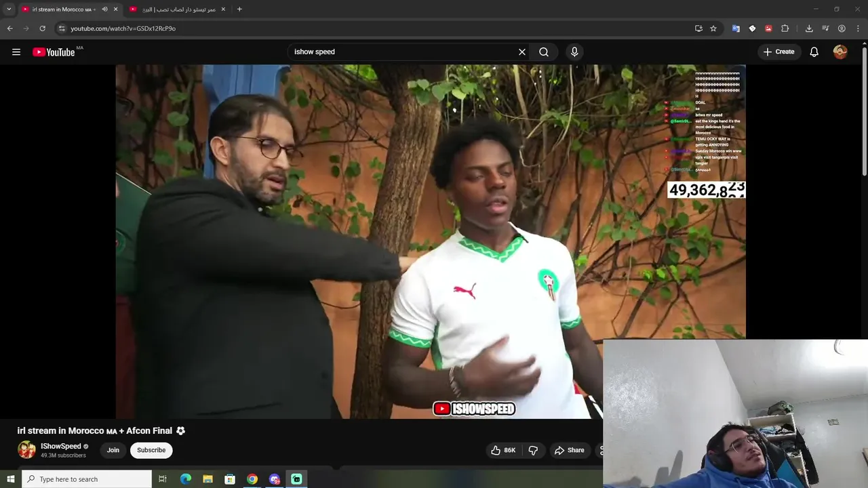The width and height of the screenshot is (868, 488).
Task: Click the Create button
Action: pos(778,52)
